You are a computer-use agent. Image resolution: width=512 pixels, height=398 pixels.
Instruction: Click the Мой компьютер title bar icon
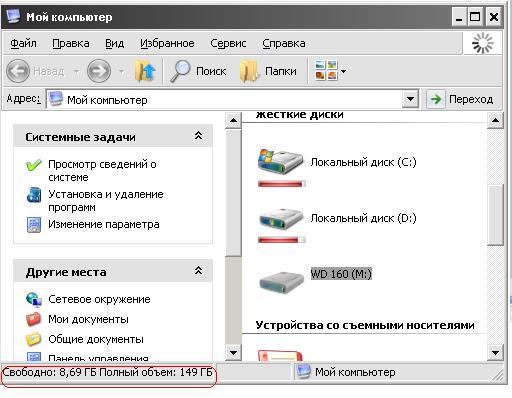point(13,16)
